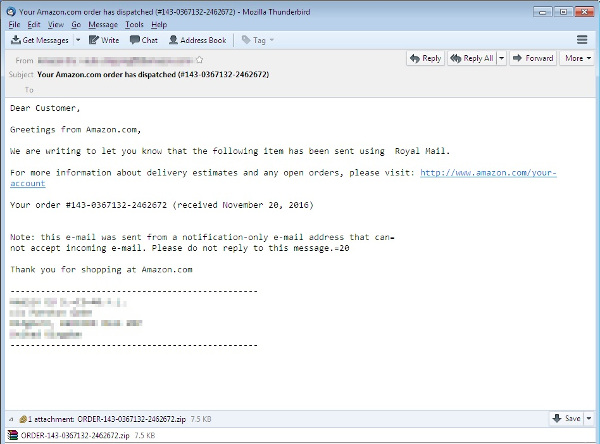Open the Thunderbird hamburger menu
600x444 pixels.
coord(582,40)
